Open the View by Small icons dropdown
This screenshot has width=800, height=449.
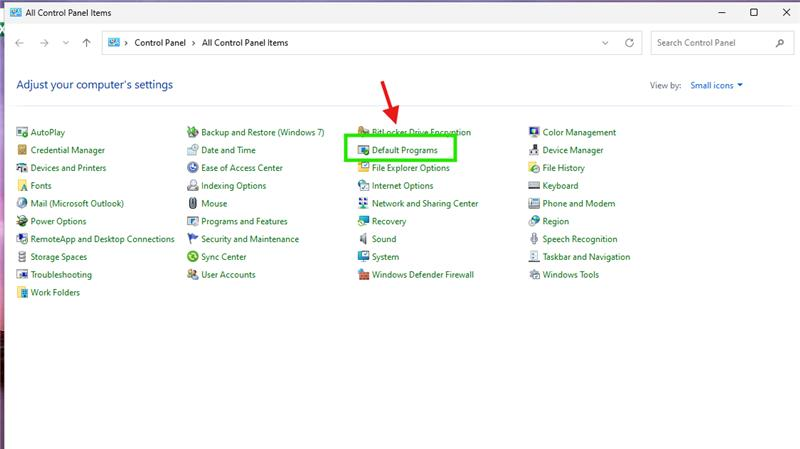coord(716,86)
